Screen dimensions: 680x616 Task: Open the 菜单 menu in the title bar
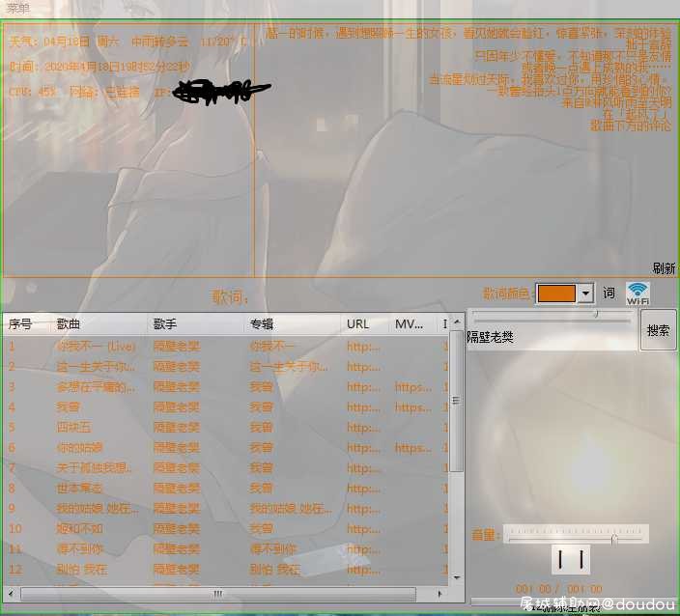click(x=18, y=9)
